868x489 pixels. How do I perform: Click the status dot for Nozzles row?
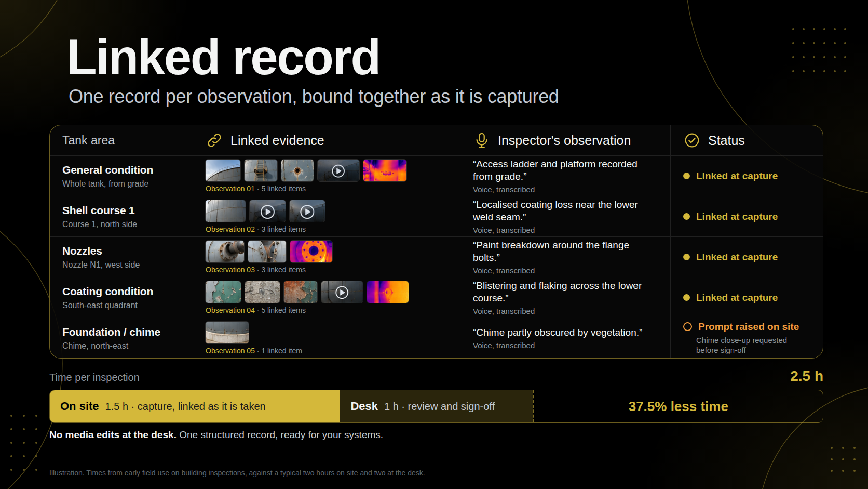click(x=686, y=257)
